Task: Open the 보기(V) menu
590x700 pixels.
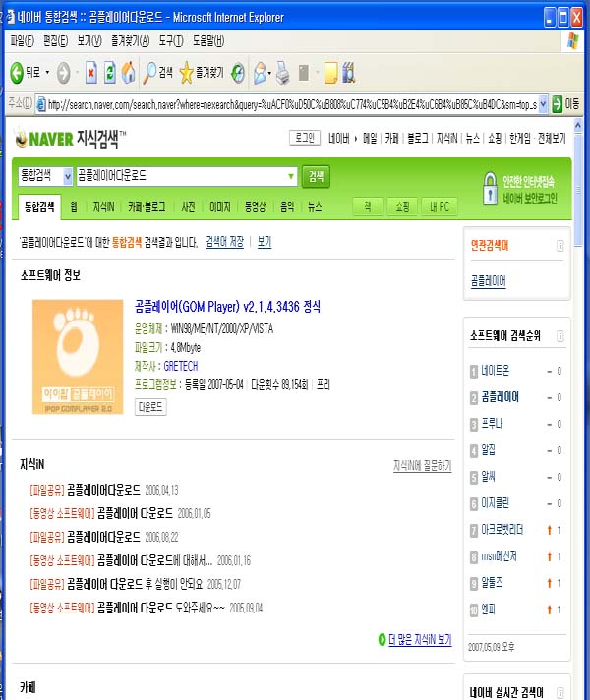Action: tap(89, 41)
